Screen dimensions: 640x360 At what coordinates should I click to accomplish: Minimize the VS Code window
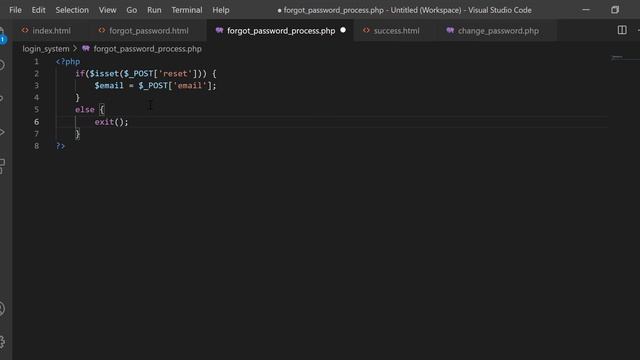[x=586, y=10]
